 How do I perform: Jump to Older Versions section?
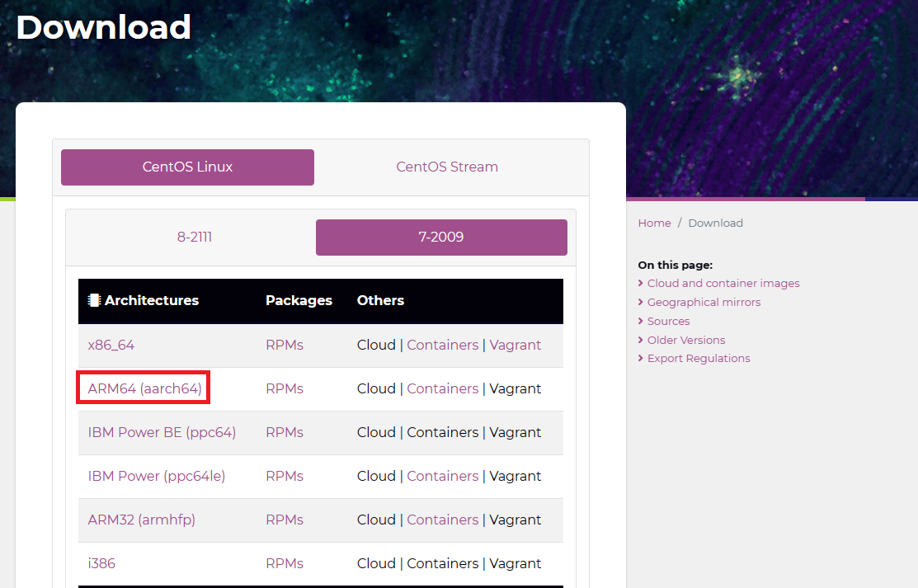coord(686,340)
